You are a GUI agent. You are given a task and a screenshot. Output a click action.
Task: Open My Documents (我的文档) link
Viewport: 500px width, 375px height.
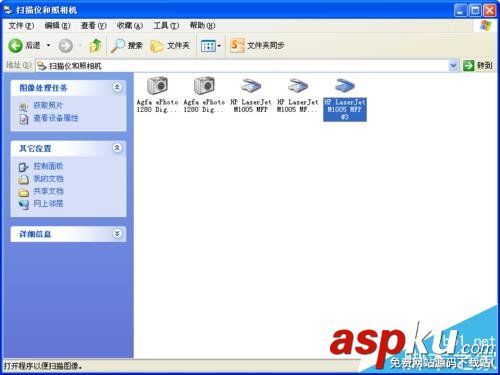click(48, 179)
